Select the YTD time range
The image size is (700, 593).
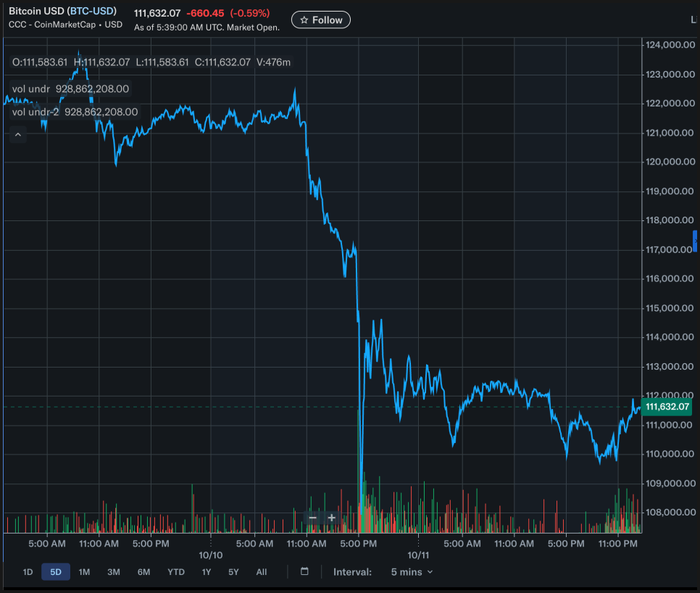tap(176, 572)
